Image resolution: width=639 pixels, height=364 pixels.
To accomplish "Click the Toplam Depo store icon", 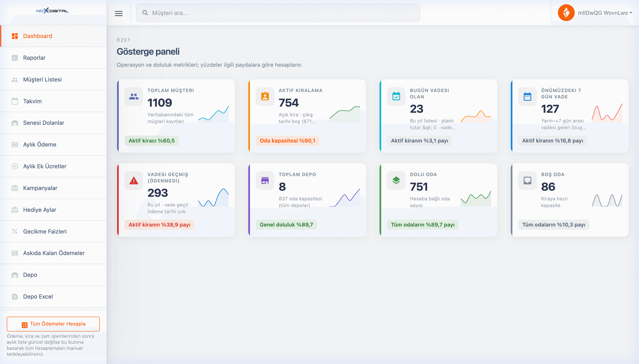I will coord(265,180).
